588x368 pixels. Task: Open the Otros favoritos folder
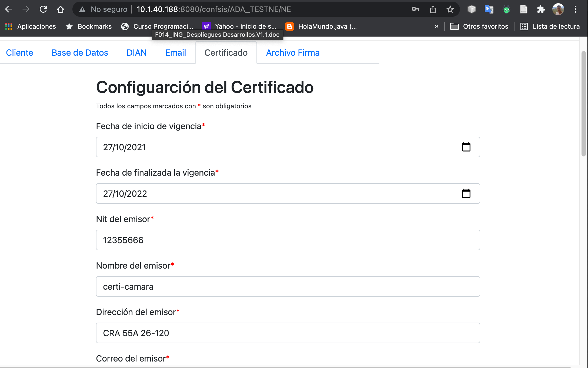tap(479, 26)
